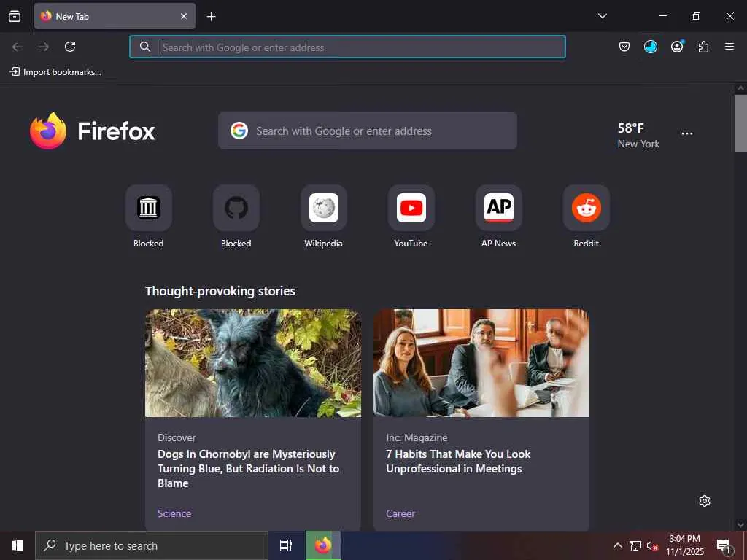Click Import bookmarks link

tap(55, 72)
